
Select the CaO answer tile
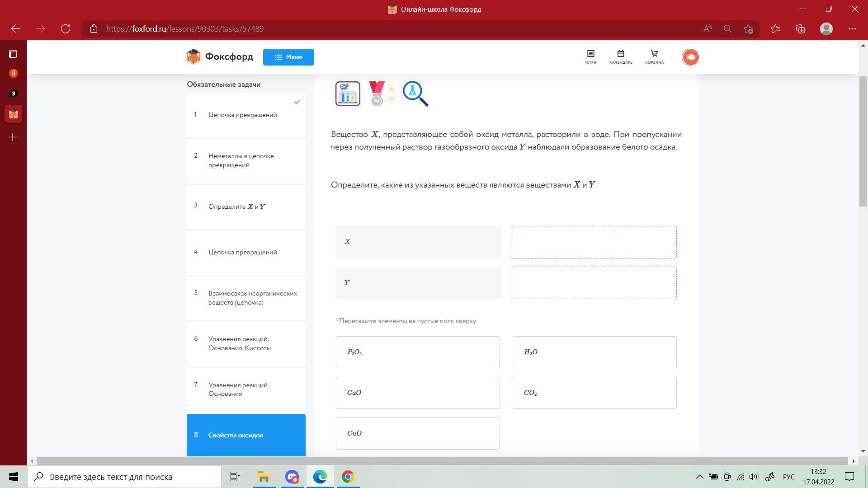point(418,393)
